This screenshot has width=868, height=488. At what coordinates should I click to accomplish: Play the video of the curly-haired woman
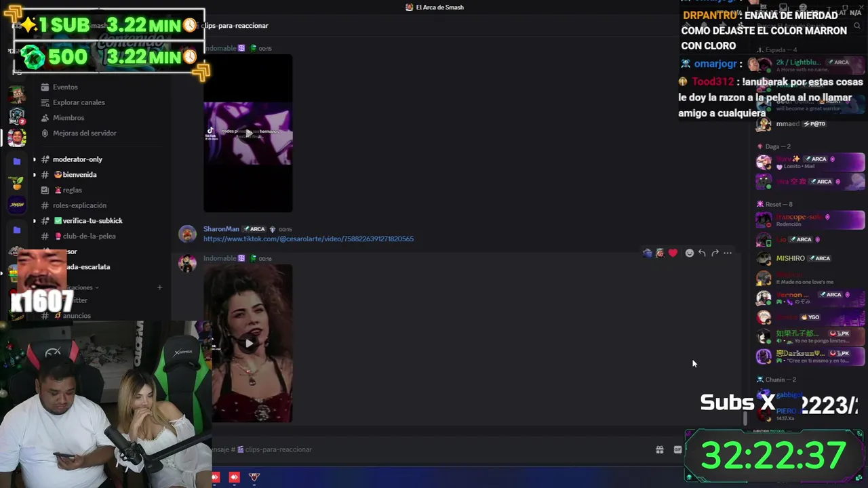coord(248,343)
